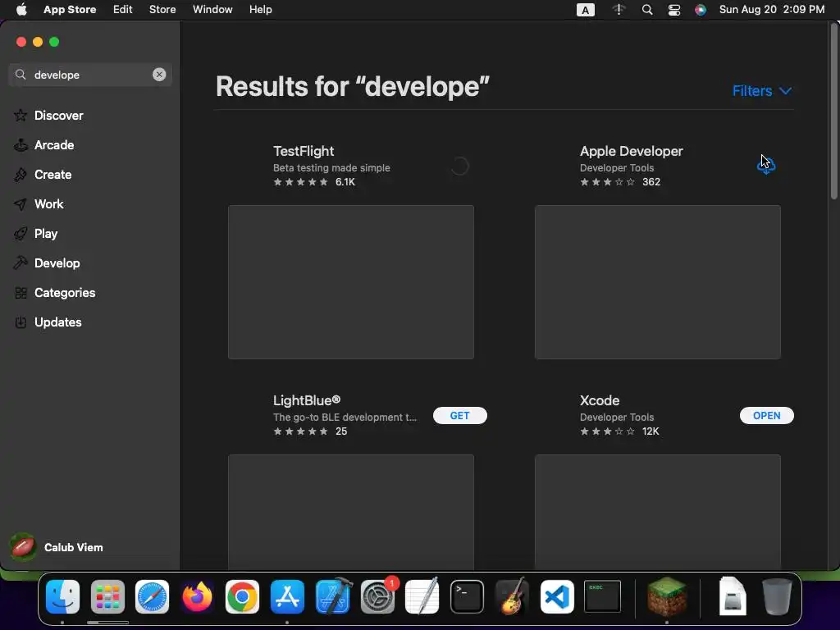The width and height of the screenshot is (840, 630).
Task: Open the Calub Viem account profile
Action: coord(73,547)
